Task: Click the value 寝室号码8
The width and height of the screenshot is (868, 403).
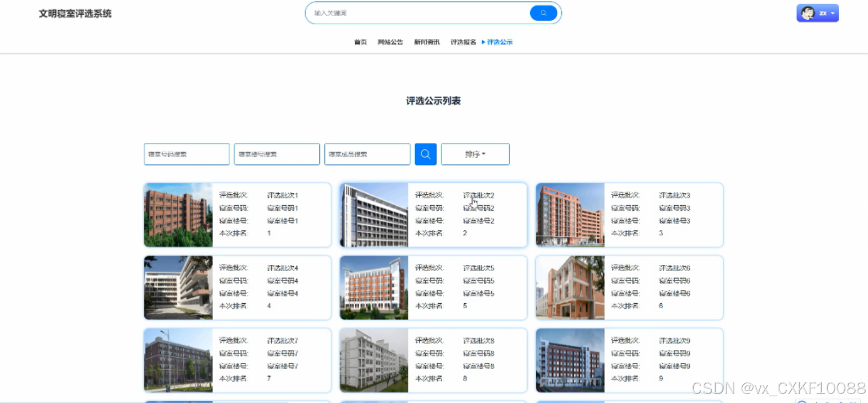Action: (479, 353)
